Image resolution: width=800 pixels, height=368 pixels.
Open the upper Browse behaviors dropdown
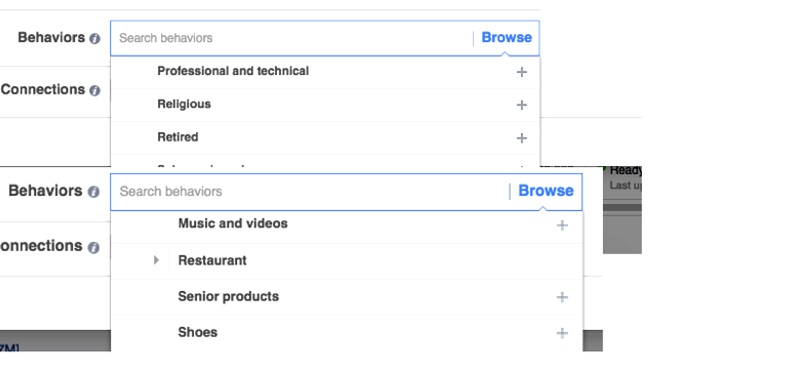point(506,38)
